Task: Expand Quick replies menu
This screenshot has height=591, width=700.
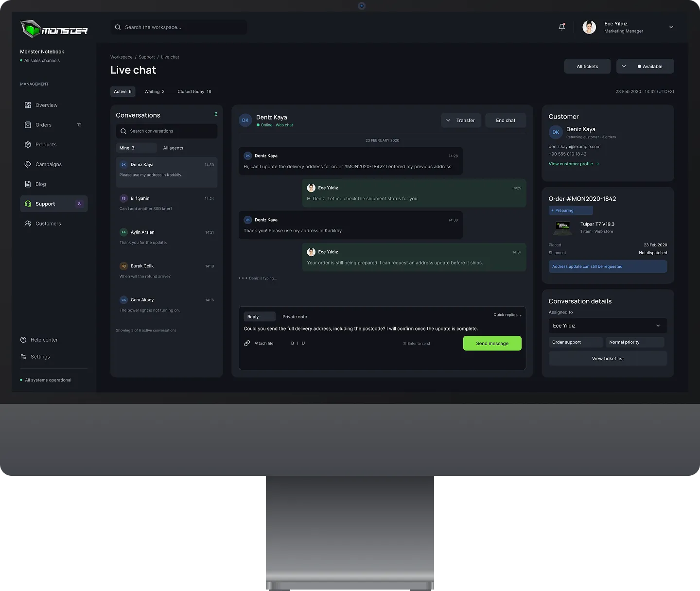Action: pyautogui.click(x=507, y=315)
